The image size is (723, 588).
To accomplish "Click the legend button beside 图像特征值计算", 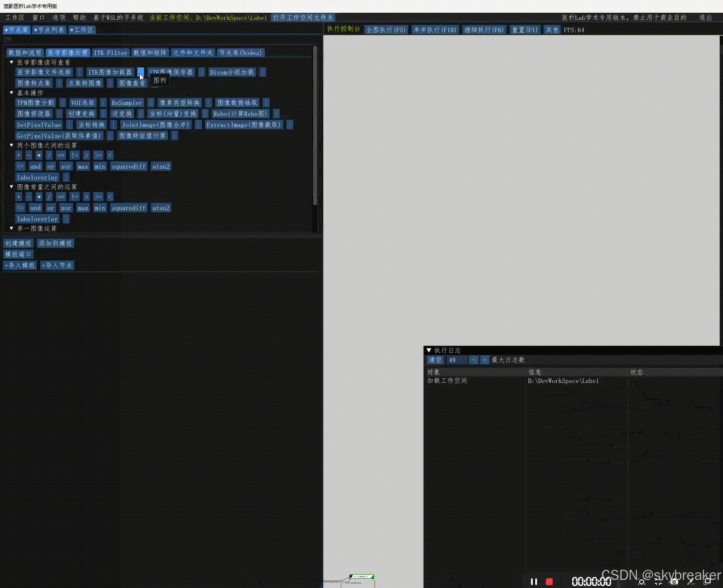I will tap(175, 136).
